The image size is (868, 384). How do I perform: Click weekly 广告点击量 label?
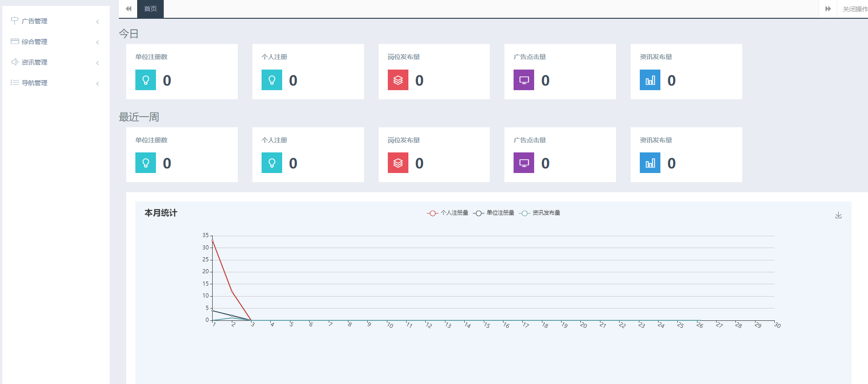pyautogui.click(x=530, y=140)
